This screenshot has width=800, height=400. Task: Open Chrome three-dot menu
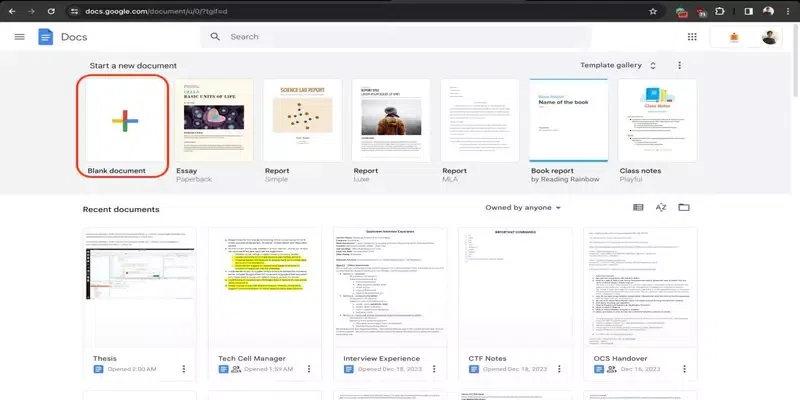788,11
